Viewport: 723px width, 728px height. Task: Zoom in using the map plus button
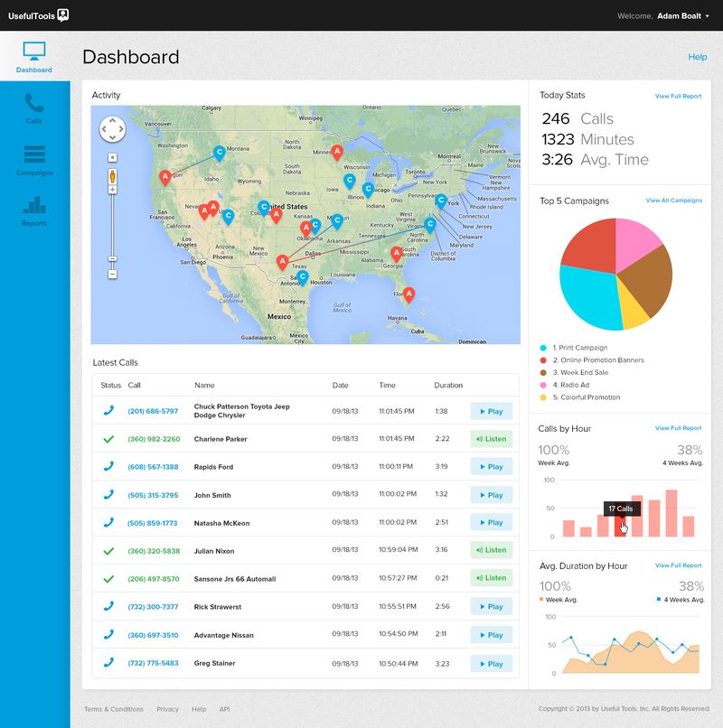pos(112,190)
